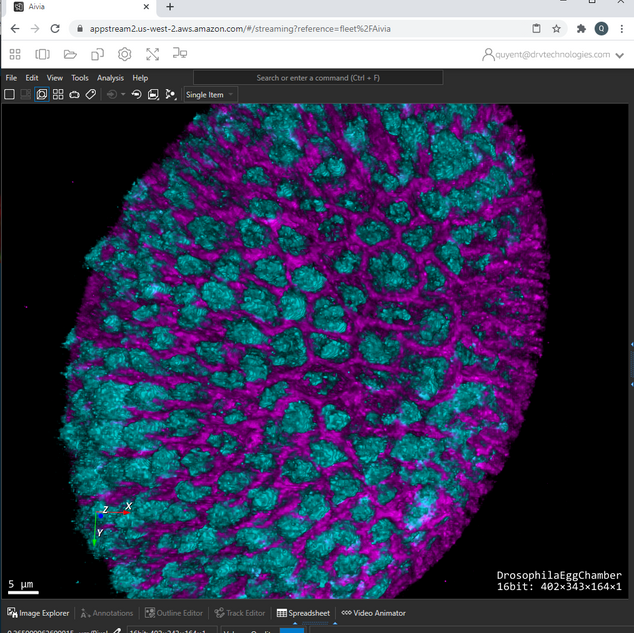634x633 pixels.
Task: Open the Tools menu
Action: [x=80, y=77]
